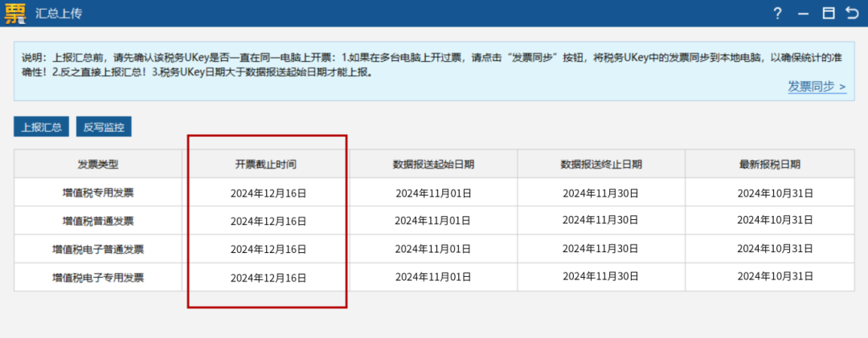
Task: Click 2024年12月16日 in the 增值税电子专用发票 row
Action: (268, 278)
